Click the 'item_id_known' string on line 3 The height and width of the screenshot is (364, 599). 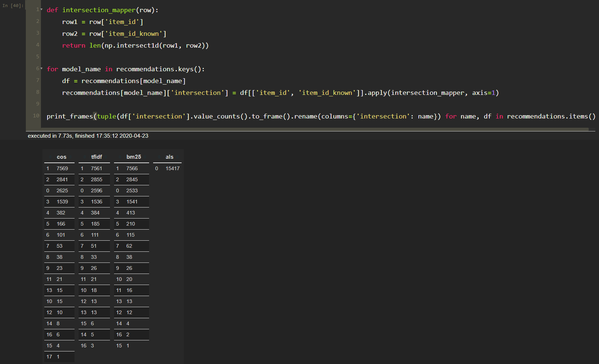[x=134, y=34]
